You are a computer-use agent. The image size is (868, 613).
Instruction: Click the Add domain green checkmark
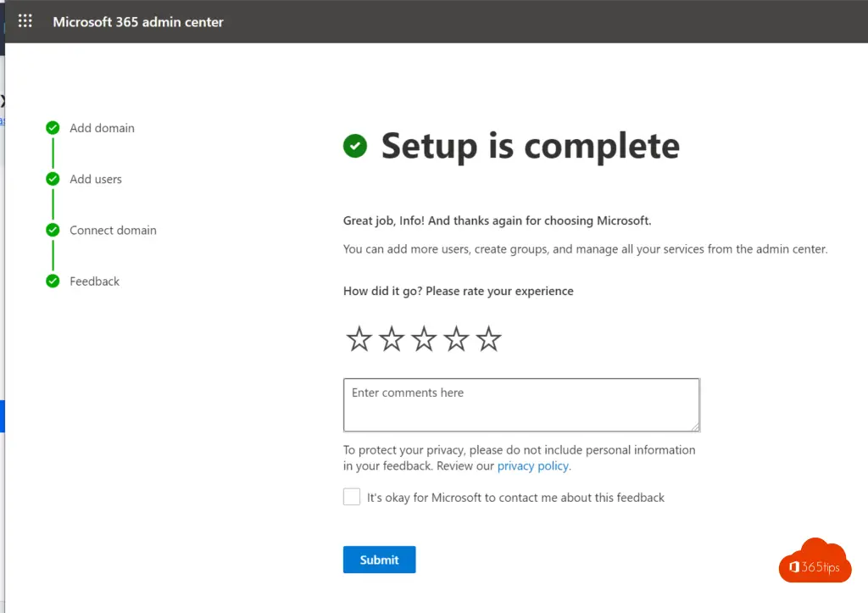click(53, 128)
